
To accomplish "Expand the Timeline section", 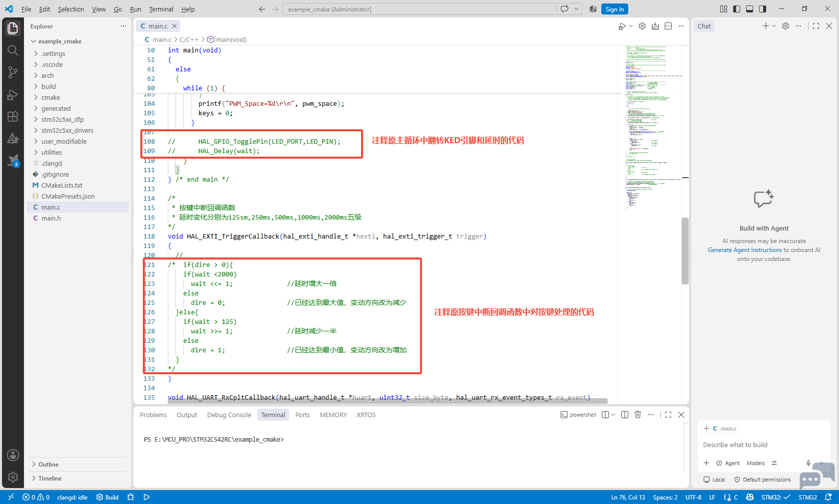I will pos(49,479).
